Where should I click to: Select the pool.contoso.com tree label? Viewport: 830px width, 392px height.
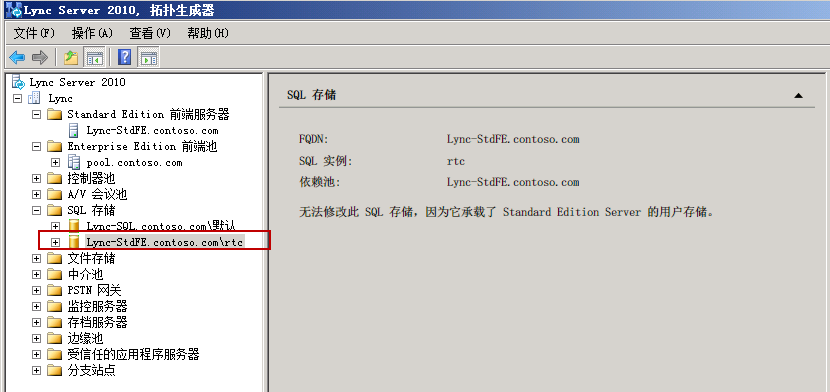click(134, 162)
